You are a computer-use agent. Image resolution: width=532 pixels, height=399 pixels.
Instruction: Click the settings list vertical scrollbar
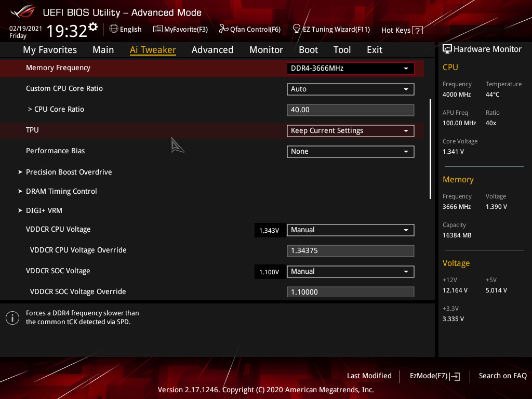pyautogui.click(x=430, y=149)
